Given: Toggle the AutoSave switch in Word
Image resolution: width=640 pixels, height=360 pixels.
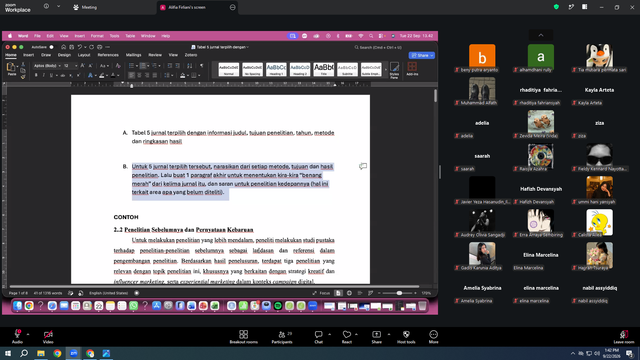Looking at the screenshot, I should coord(51,47).
